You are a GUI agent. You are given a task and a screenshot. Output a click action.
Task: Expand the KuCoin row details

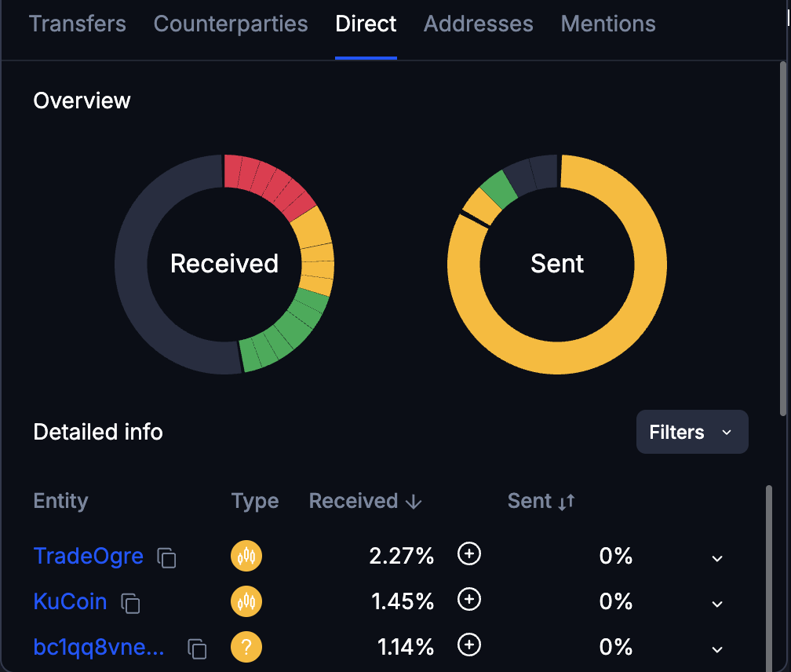(716, 604)
